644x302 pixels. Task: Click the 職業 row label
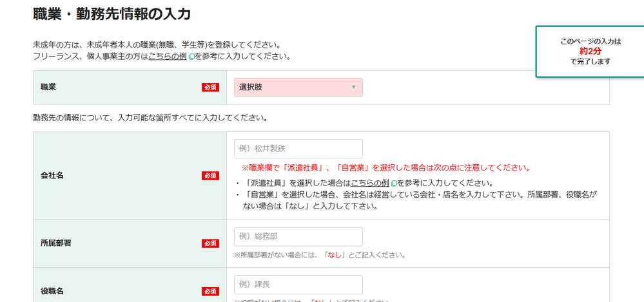(x=48, y=87)
